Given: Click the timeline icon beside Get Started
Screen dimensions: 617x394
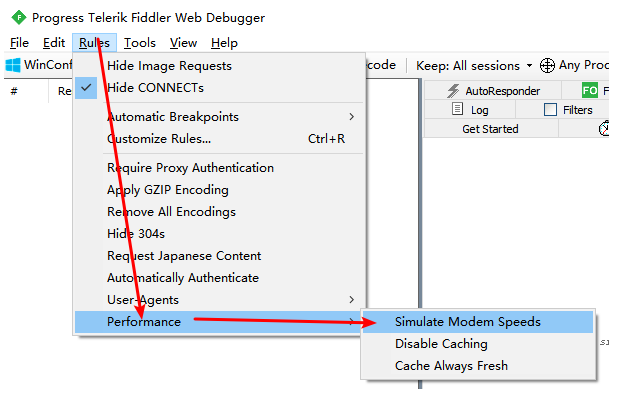Looking at the screenshot, I should coord(604,129).
